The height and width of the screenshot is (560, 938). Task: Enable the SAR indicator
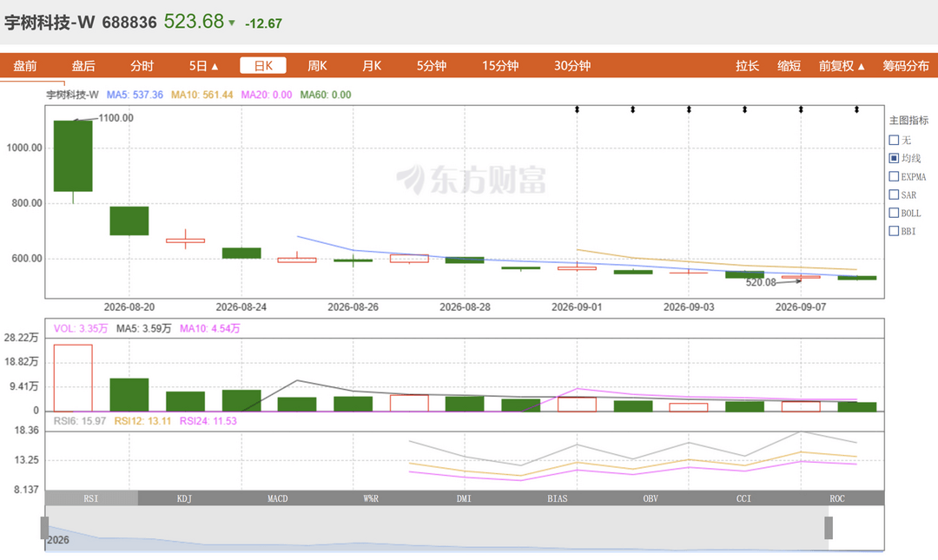894,194
